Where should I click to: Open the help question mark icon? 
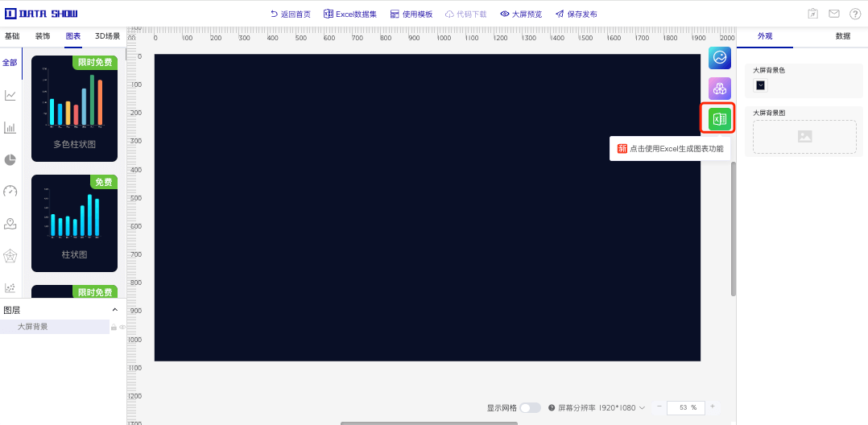coord(855,14)
